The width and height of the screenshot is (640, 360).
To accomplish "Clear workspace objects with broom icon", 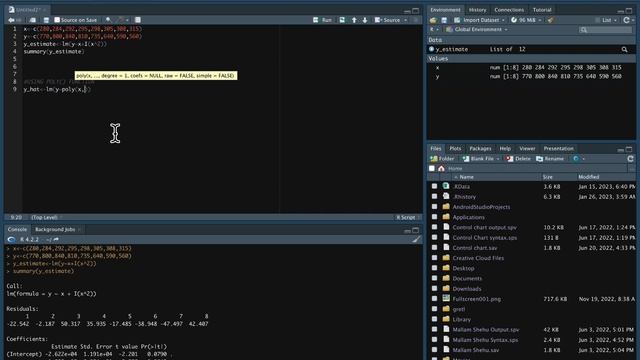I will (551, 20).
